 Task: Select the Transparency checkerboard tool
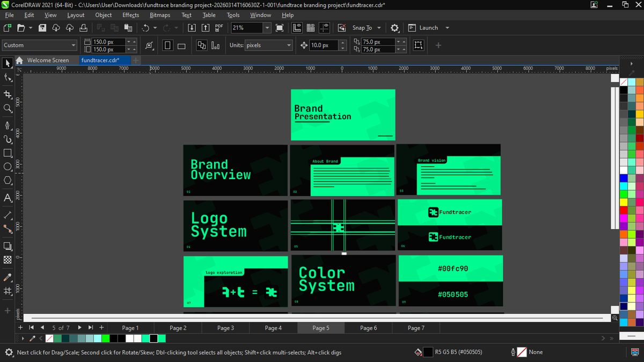coord(8,260)
